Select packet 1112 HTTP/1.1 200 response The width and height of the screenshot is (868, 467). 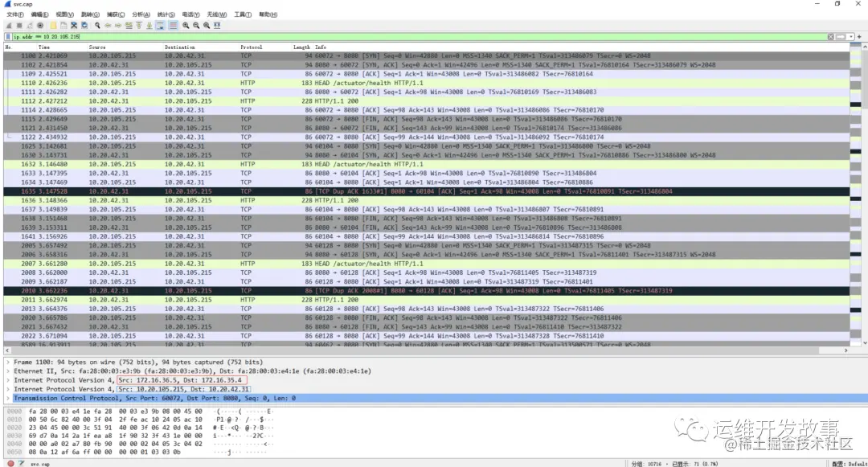click(427, 101)
